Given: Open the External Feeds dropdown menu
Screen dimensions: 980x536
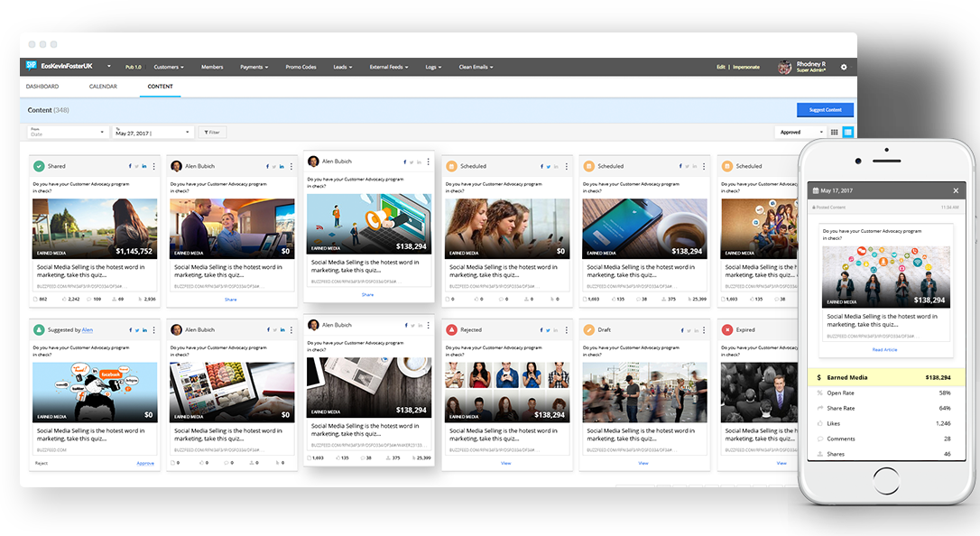Looking at the screenshot, I should (x=388, y=67).
